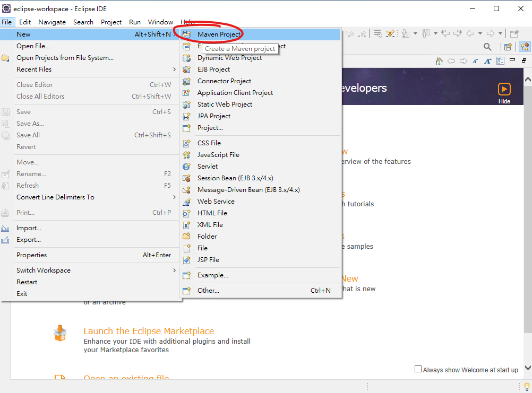The width and height of the screenshot is (532, 393).
Task: Click Import... in File menu
Action: coord(90,228)
